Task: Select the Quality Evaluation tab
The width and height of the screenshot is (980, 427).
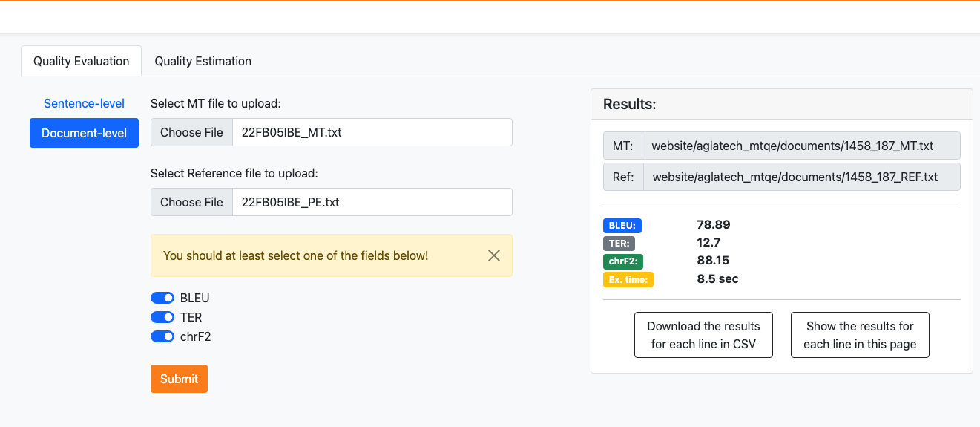Action: [x=82, y=61]
